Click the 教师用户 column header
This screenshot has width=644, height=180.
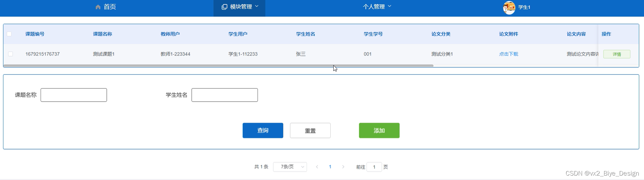[170, 34]
